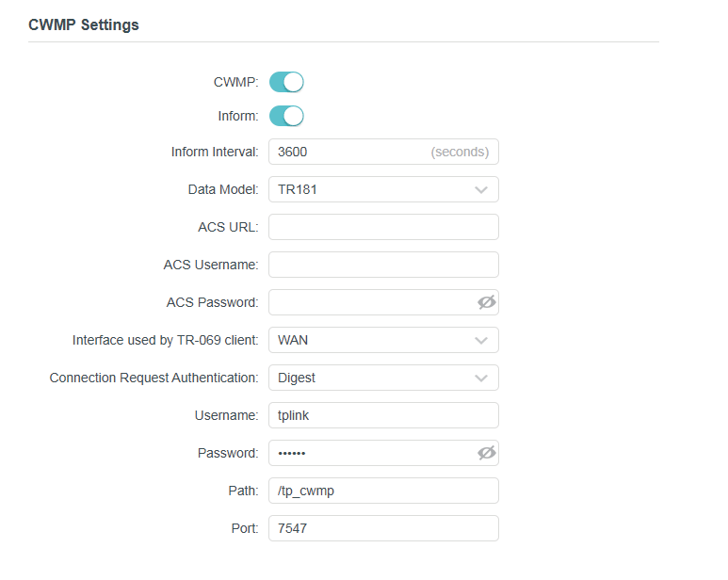
Task: Click the ACS URL input field
Action: point(383,227)
